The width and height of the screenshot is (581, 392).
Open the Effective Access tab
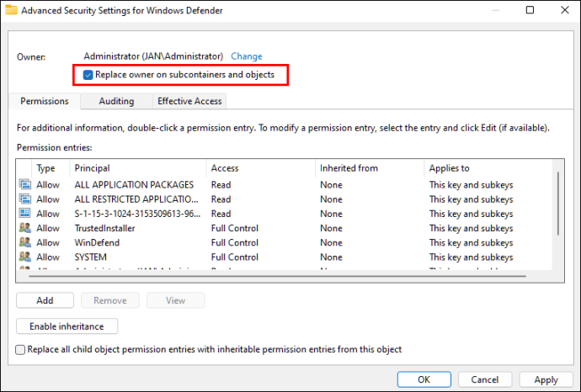[x=189, y=101]
